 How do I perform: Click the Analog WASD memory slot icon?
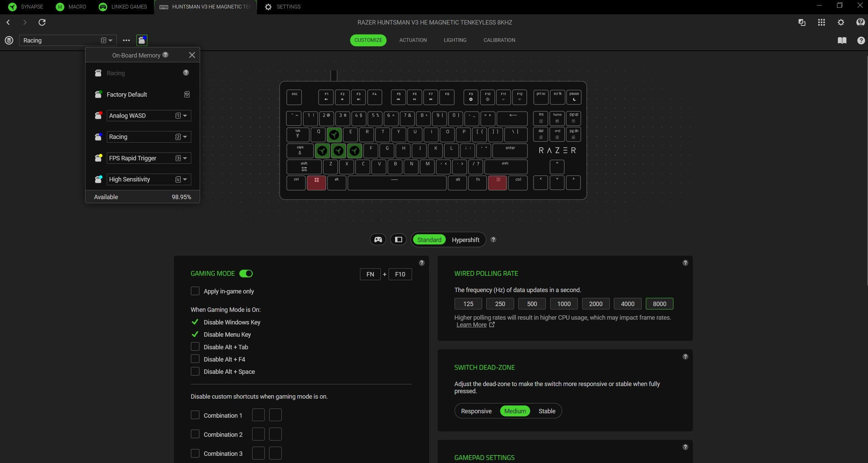(x=98, y=116)
